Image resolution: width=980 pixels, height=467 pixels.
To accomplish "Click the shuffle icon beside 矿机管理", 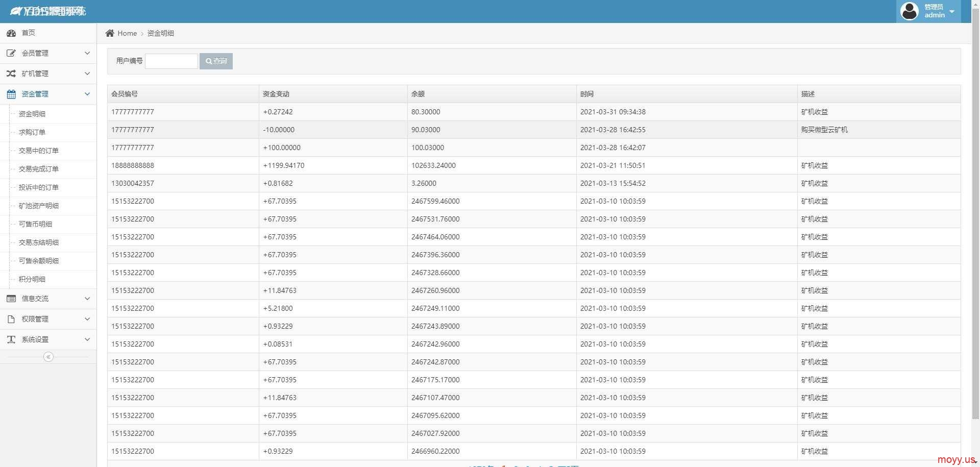I will pos(11,73).
